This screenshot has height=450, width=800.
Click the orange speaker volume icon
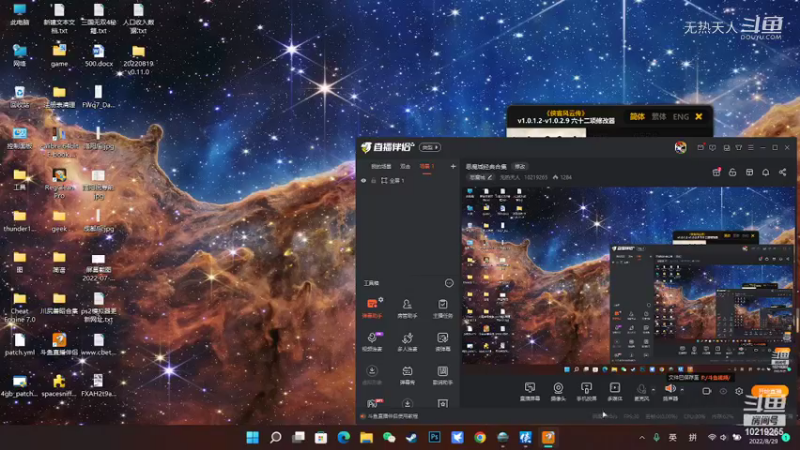pos(670,391)
